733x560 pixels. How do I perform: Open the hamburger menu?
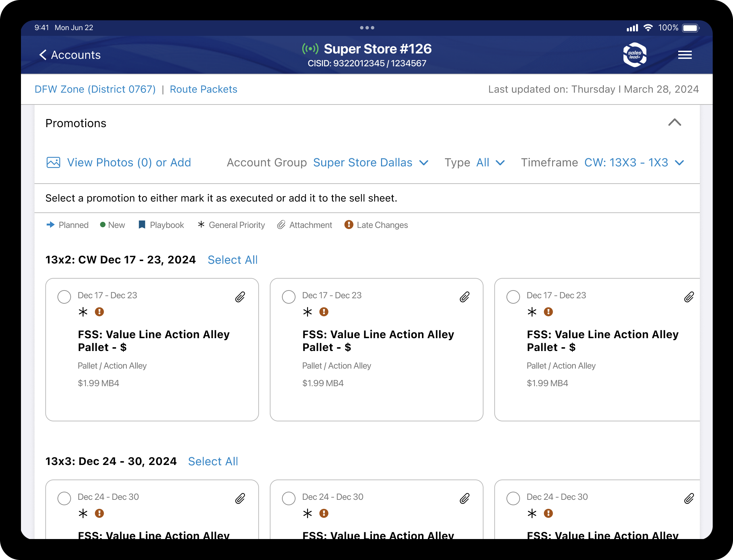click(685, 55)
